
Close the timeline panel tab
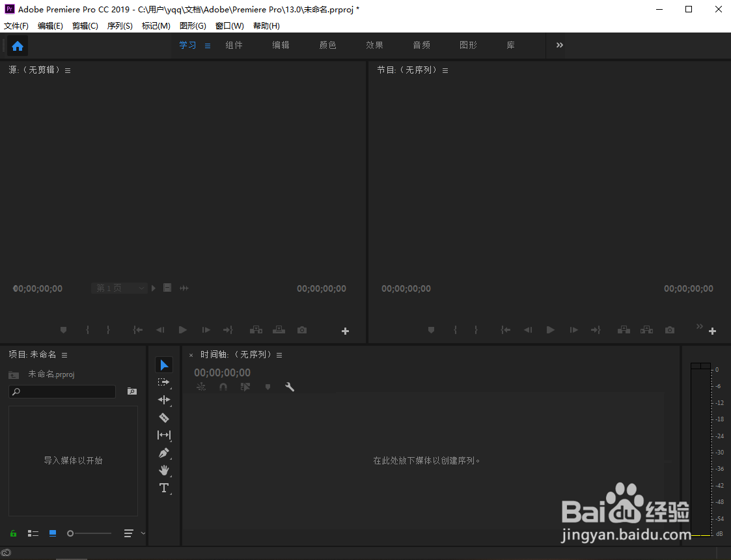tap(191, 356)
